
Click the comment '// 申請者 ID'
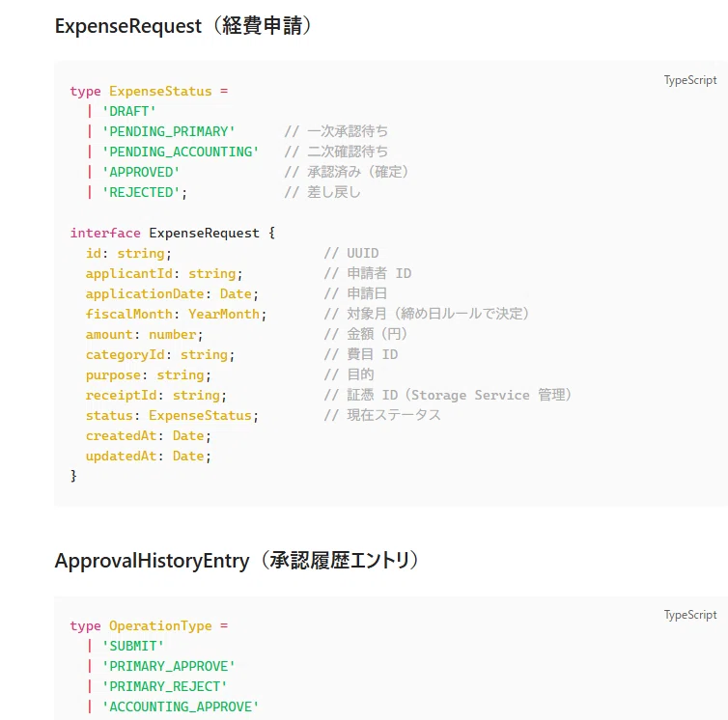pos(368,274)
